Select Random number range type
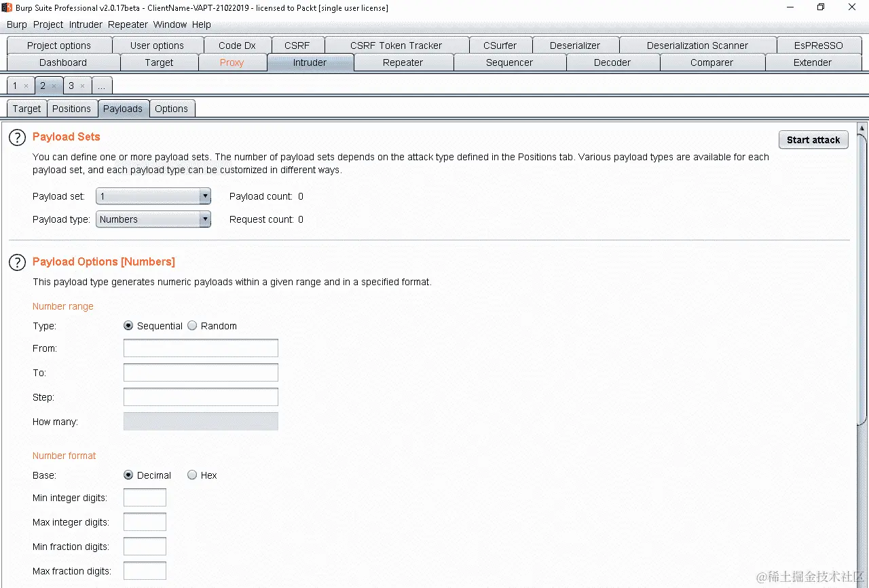 (x=192, y=326)
